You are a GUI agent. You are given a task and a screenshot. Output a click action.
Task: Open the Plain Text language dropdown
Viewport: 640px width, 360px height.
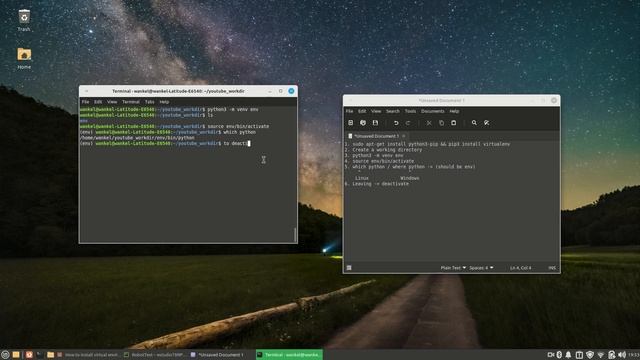point(453,268)
